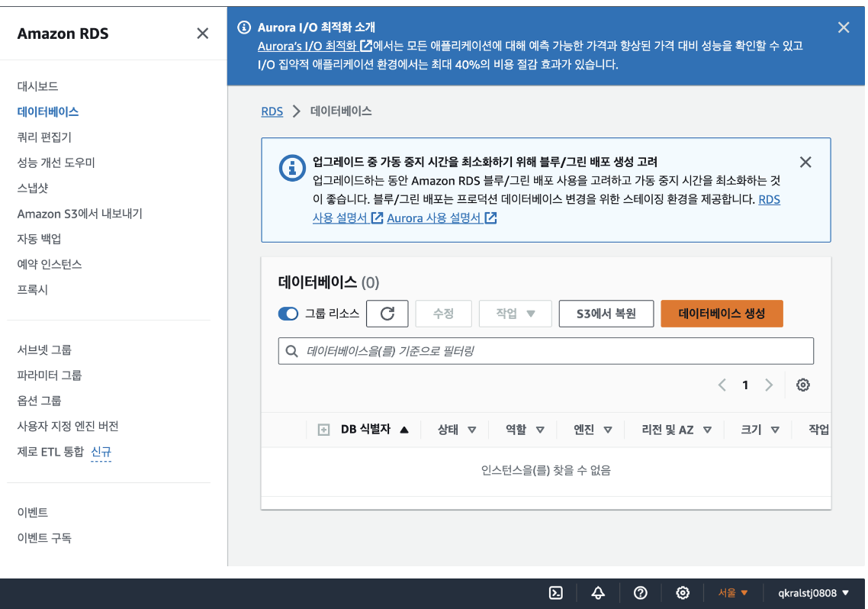Sort by 리전 및 AZ column
This screenshot has width=868, height=609.
[677, 430]
